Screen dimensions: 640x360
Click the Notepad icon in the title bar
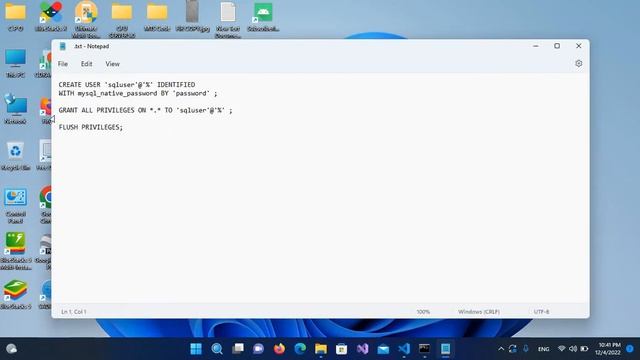point(62,46)
